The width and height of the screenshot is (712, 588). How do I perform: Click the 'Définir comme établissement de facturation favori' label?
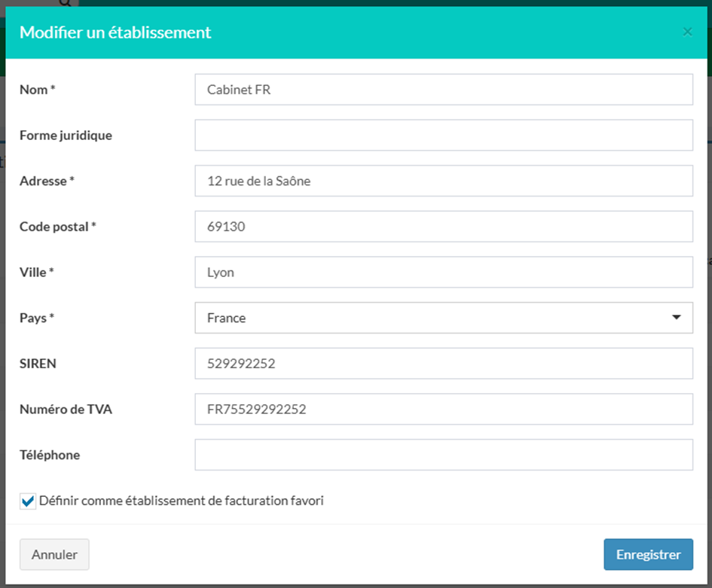182,501
